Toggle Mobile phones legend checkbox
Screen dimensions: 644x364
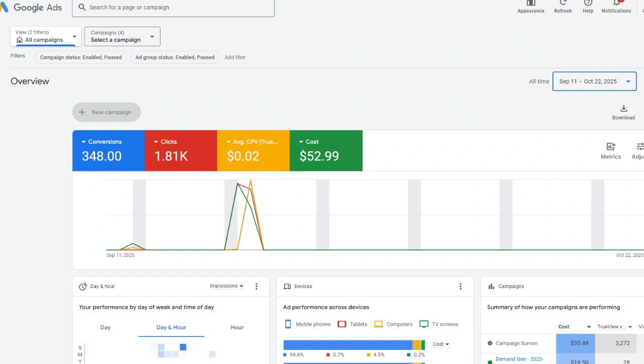tap(288, 324)
